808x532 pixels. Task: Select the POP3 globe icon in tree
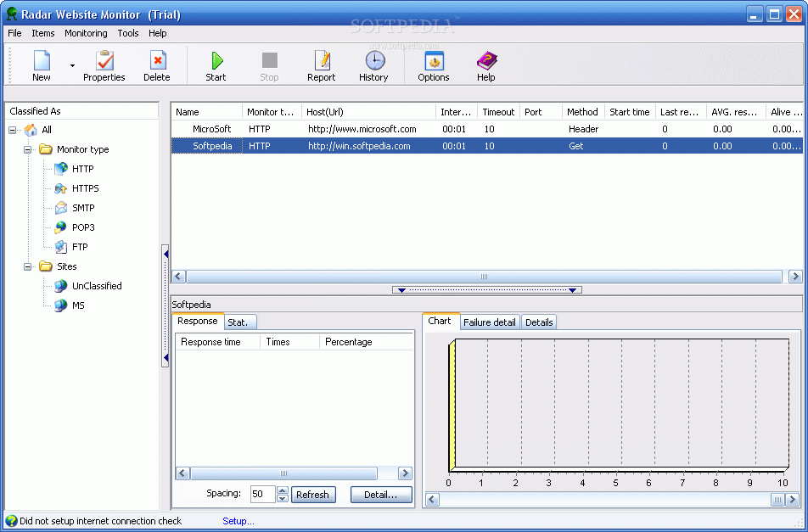(x=61, y=227)
